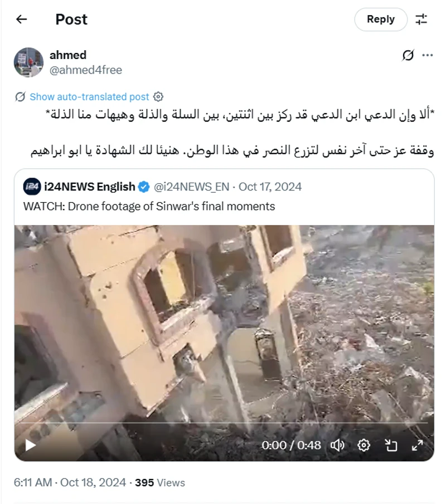The image size is (446, 504).
Task: Mute the video sound
Action: click(x=337, y=445)
